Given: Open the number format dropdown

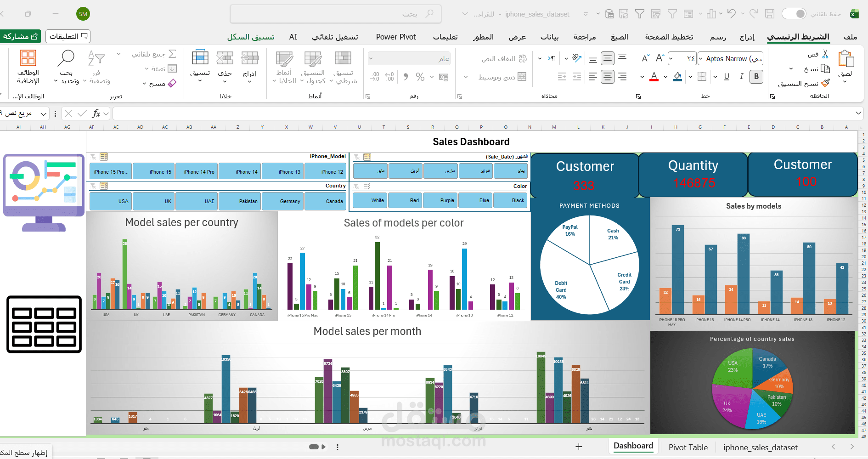Looking at the screenshot, I should (x=371, y=58).
